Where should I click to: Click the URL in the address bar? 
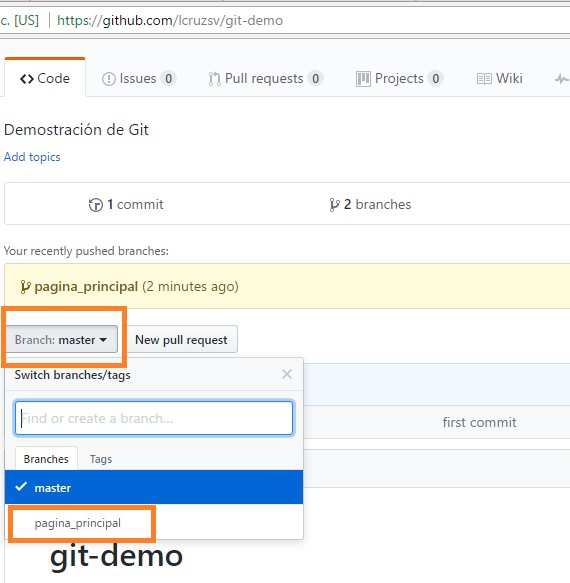pyautogui.click(x=170, y=20)
